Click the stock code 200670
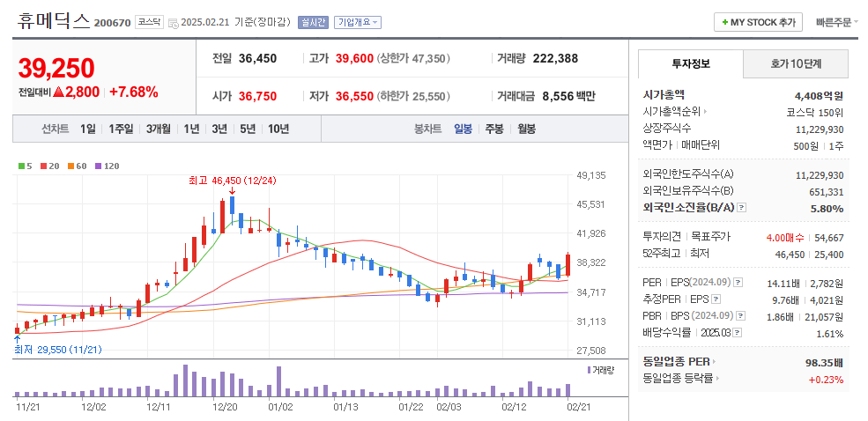868x421 pixels. [113, 23]
